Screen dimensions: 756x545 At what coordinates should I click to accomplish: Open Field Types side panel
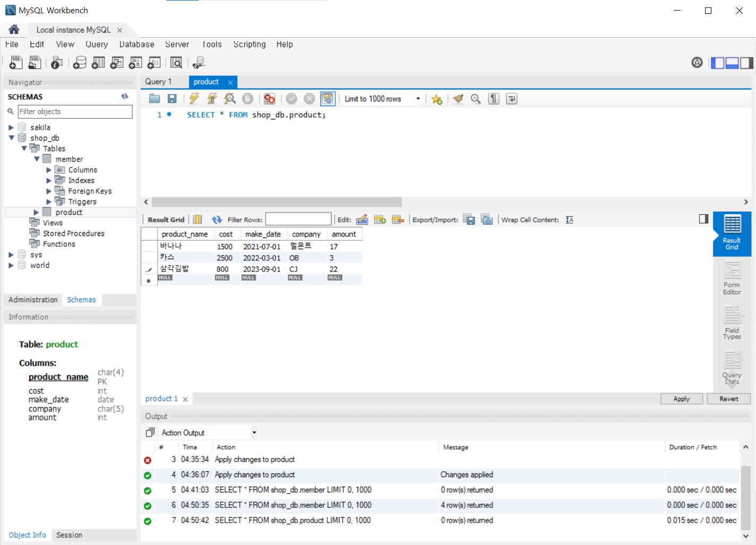[732, 322]
